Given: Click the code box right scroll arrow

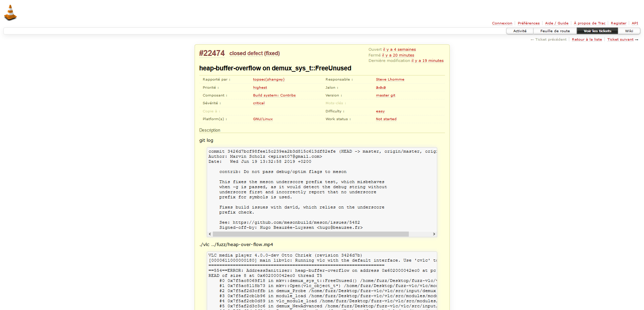Looking at the screenshot, I should (x=434, y=234).
